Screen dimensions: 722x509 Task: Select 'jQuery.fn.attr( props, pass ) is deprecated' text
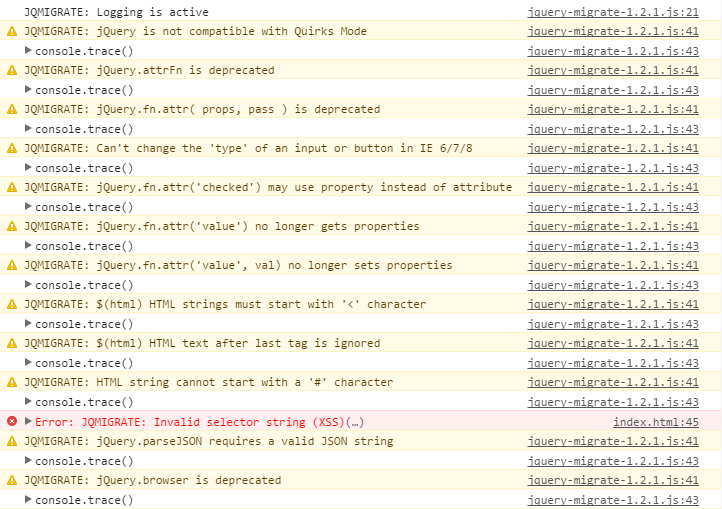coord(239,110)
